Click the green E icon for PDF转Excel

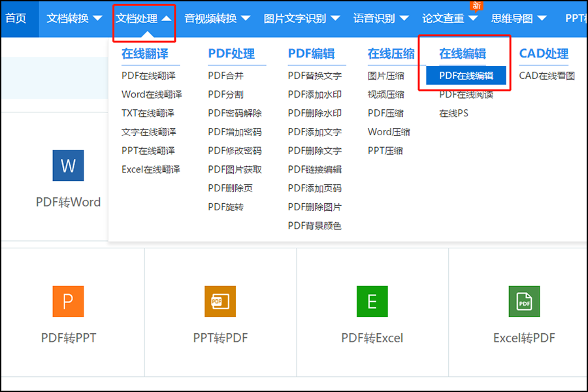coord(372,301)
